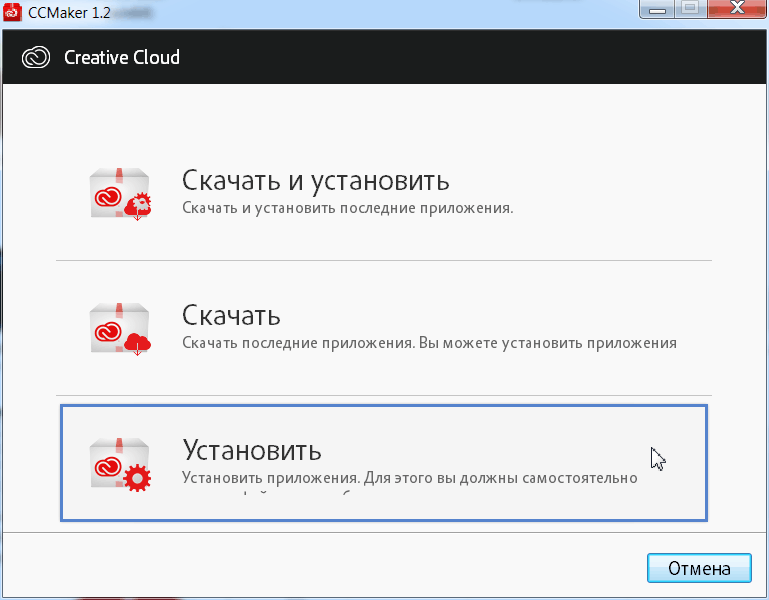
Task: Click the CCMaker app icon in title bar
Action: [12, 12]
